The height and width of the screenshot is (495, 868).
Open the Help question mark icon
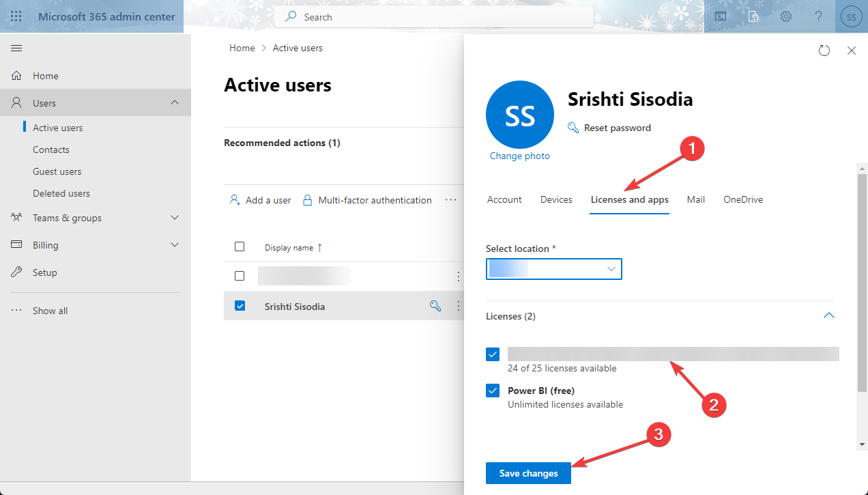point(819,16)
